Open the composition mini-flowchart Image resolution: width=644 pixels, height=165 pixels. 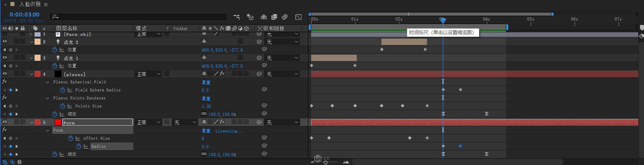[236, 17]
